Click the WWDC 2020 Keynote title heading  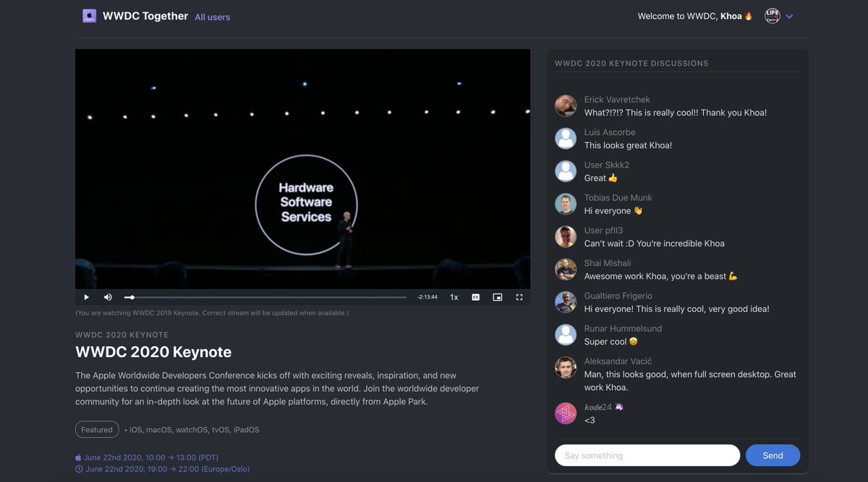153,353
